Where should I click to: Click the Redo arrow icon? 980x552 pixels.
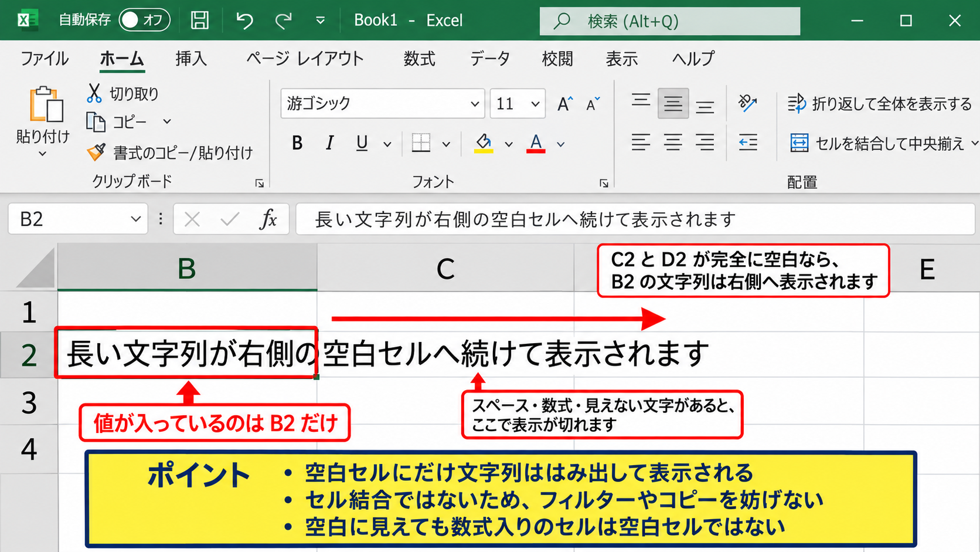[x=284, y=21]
